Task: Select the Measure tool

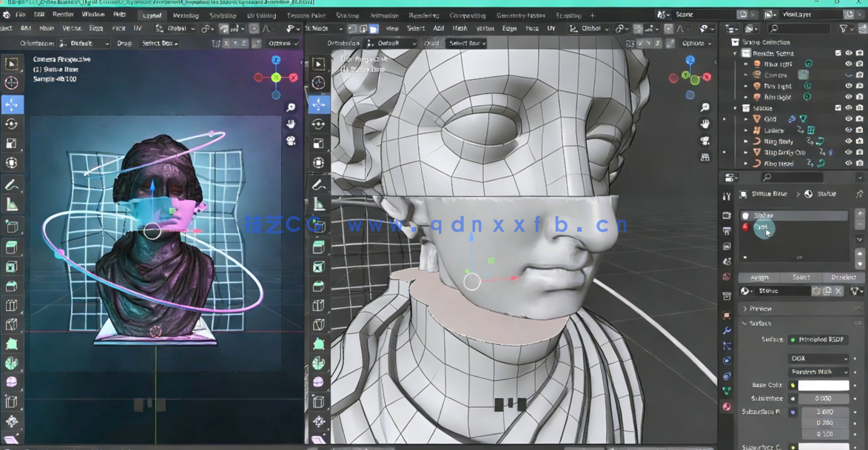Action: click(11, 202)
